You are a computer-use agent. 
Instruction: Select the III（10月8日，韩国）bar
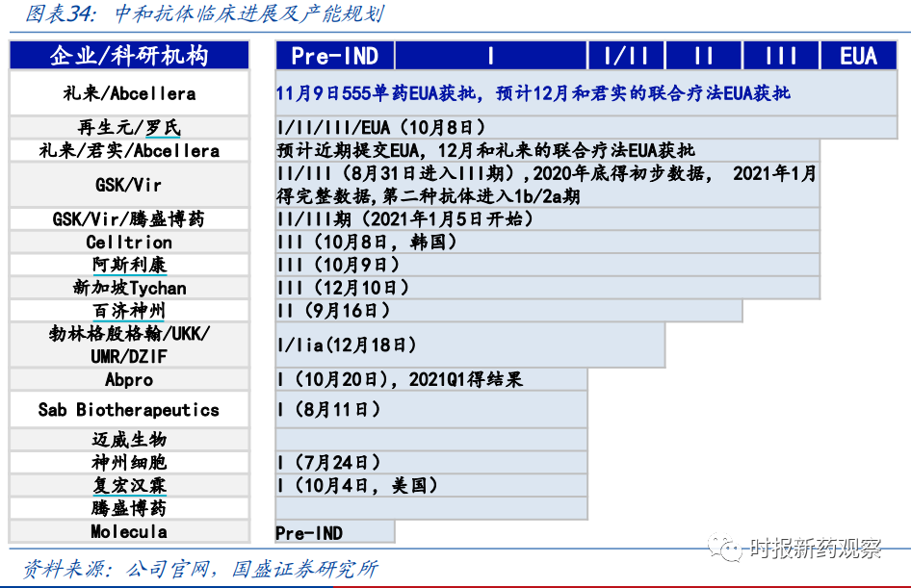point(547,243)
